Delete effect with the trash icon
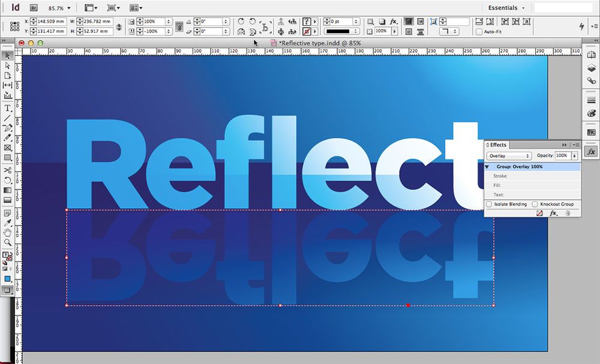Viewport: 600px width, 364px height. [x=568, y=213]
